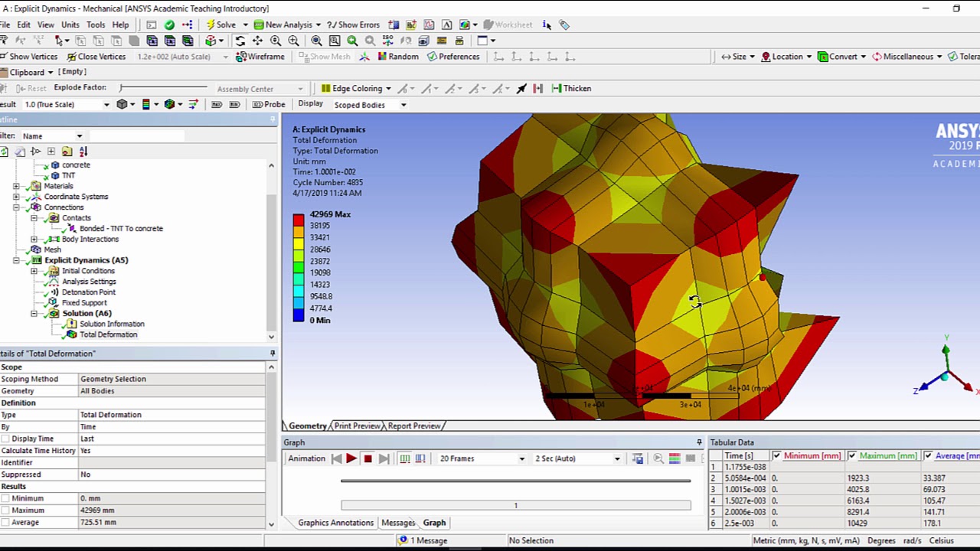This screenshot has height=551, width=980.
Task: Toggle the Average results checkbox
Action: 5,523
